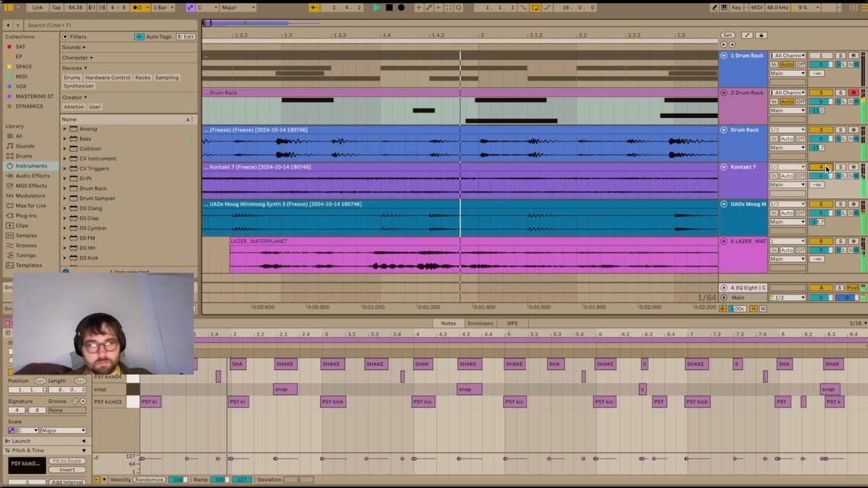Image resolution: width=868 pixels, height=488 pixels.
Task: Toggle the Scale Mode icon beside key C
Action: pos(191,7)
